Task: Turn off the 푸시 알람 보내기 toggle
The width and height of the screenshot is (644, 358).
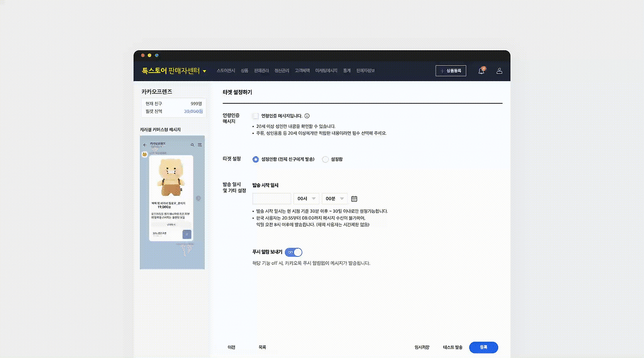Action: (293, 252)
